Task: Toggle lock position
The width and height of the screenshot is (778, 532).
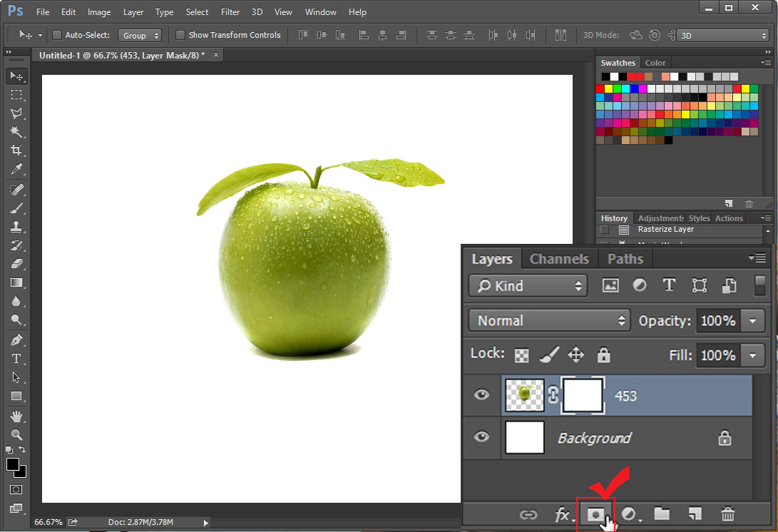Action: point(576,355)
